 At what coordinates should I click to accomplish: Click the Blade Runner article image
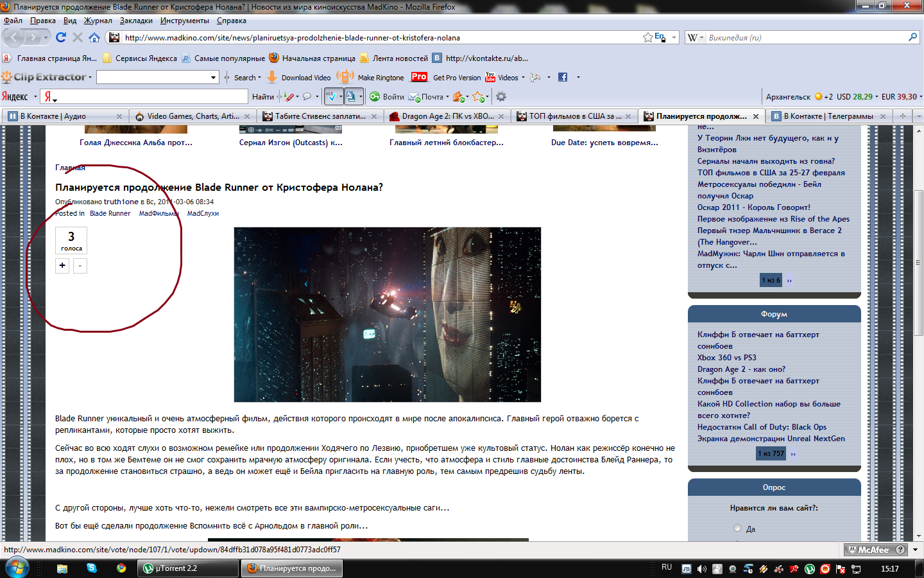click(388, 315)
